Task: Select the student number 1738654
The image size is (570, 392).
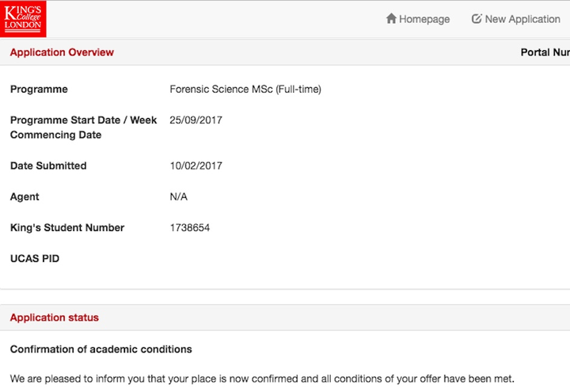Action: click(190, 227)
